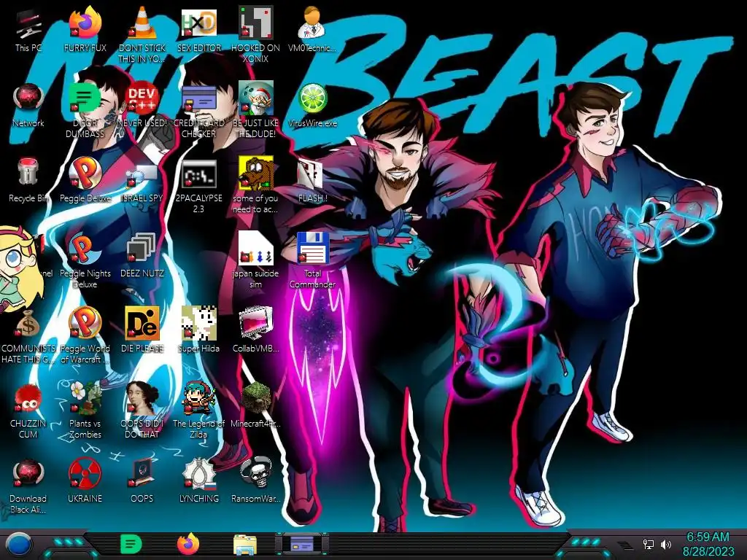747x560 pixels.
Task: Select the BE JUST LIKE THE DUDE icon
Action: click(x=255, y=98)
